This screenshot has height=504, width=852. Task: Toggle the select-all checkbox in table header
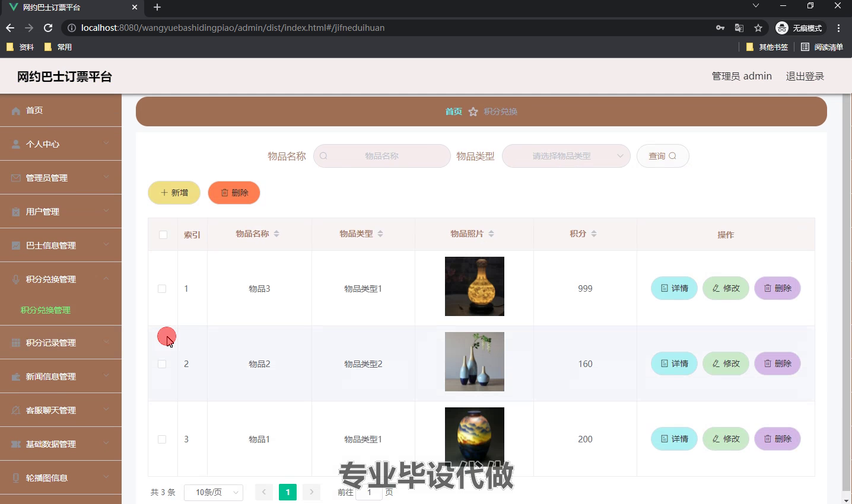coord(163,235)
